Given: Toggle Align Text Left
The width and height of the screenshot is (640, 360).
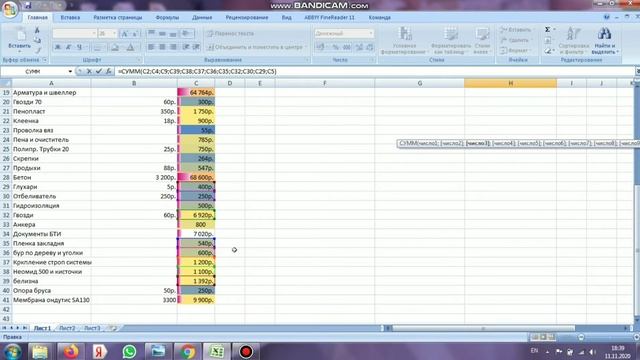Looking at the screenshot, I should [x=151, y=47].
